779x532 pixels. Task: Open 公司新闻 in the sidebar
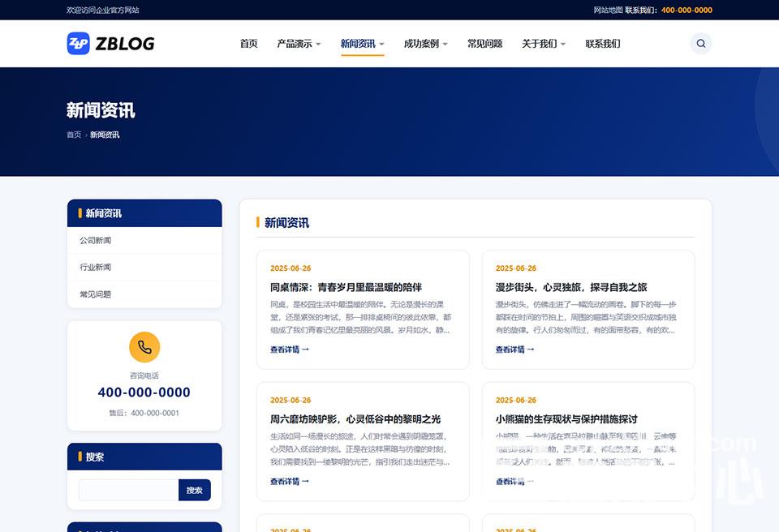(x=96, y=240)
